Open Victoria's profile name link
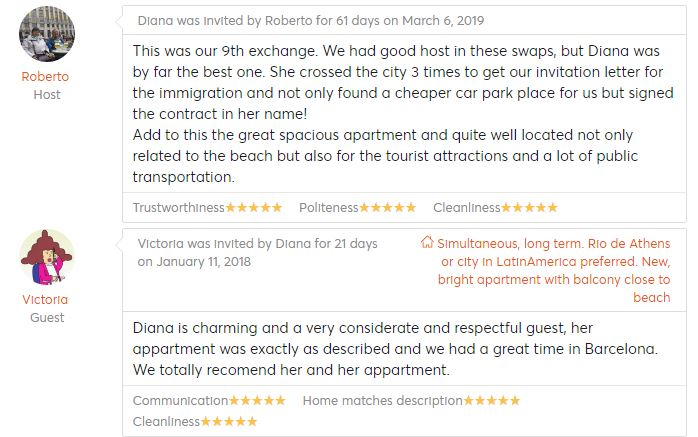698x437 pixels. (46, 299)
